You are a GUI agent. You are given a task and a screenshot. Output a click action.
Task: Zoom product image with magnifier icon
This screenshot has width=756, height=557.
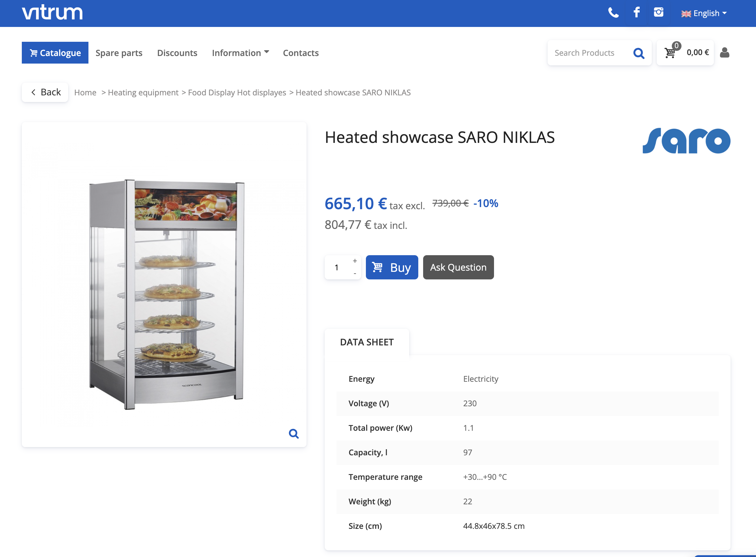(x=293, y=433)
